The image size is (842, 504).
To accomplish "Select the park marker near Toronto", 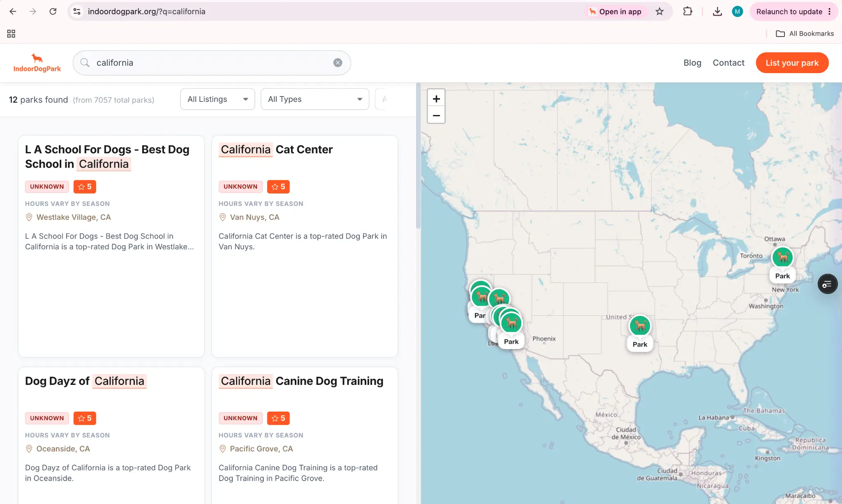I will pos(782,258).
